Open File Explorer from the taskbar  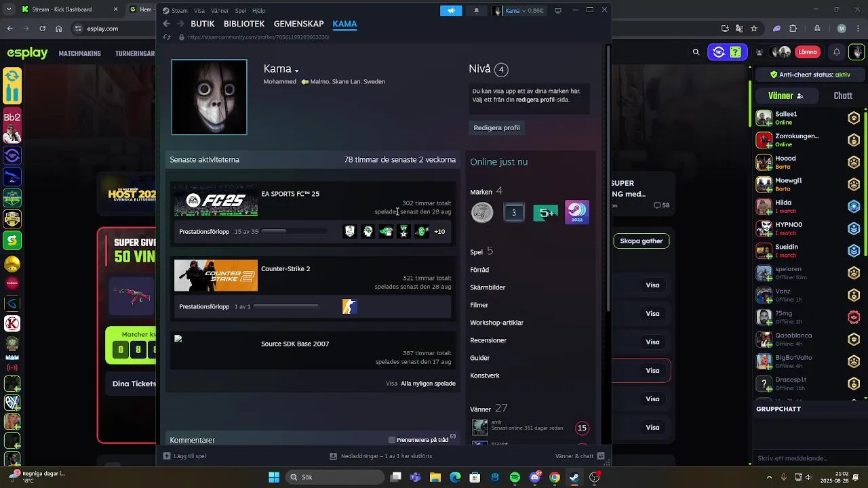(x=435, y=477)
